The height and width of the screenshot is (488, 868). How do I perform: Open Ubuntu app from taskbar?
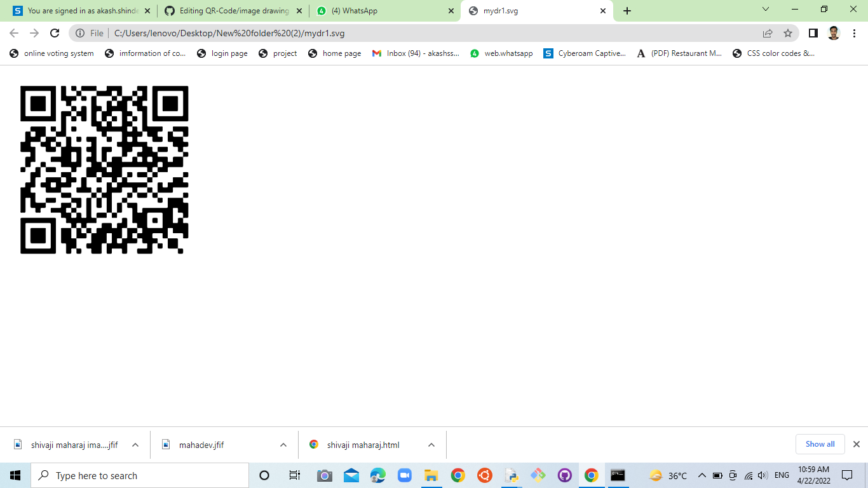485,475
